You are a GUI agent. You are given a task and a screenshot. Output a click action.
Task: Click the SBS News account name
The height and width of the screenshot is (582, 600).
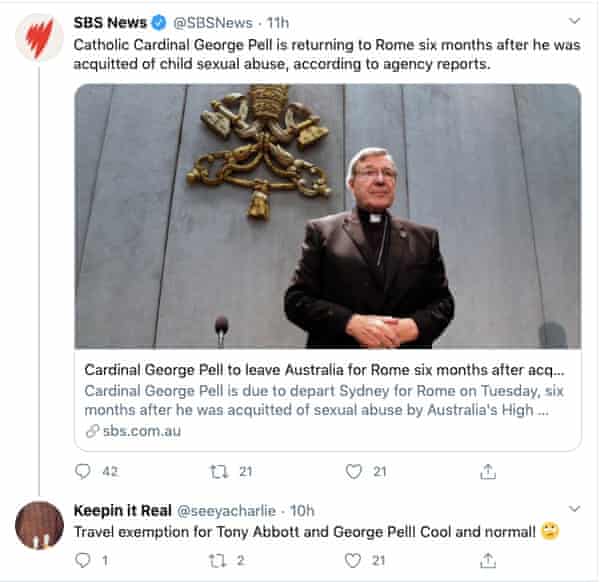(110, 22)
